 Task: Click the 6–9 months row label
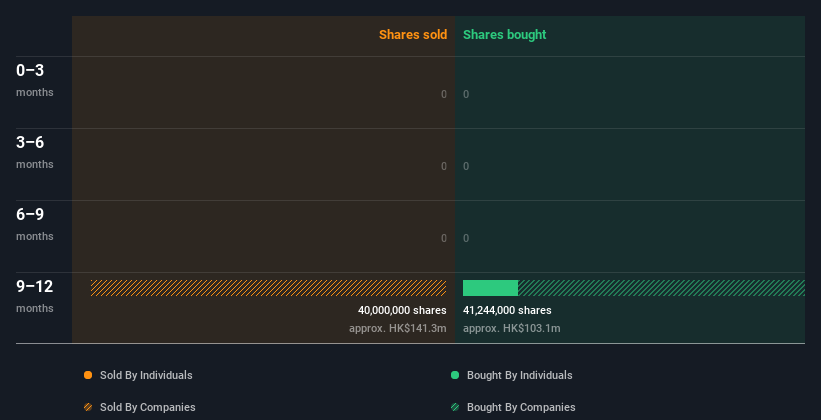coord(35,224)
